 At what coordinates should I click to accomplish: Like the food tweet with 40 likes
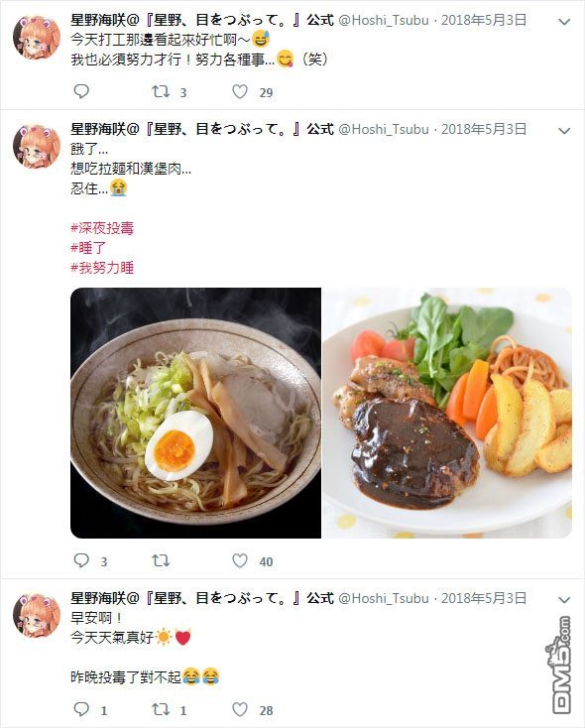click(x=240, y=560)
